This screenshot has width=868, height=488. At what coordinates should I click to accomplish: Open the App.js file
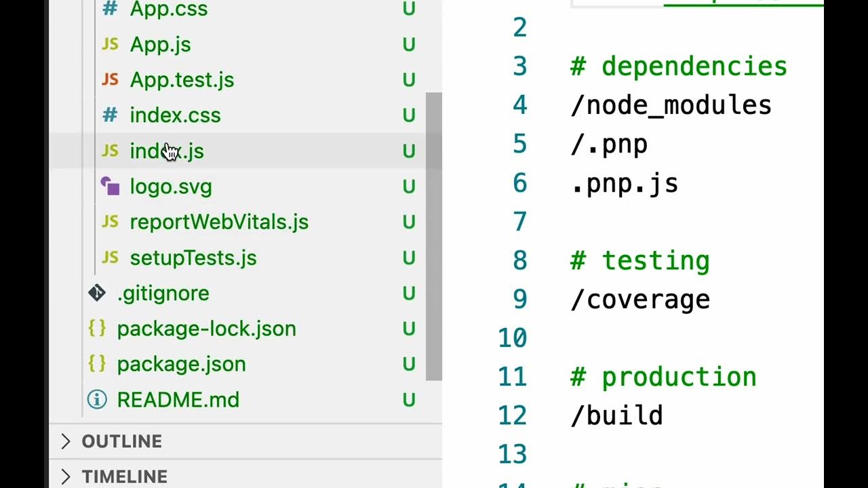[x=160, y=45]
